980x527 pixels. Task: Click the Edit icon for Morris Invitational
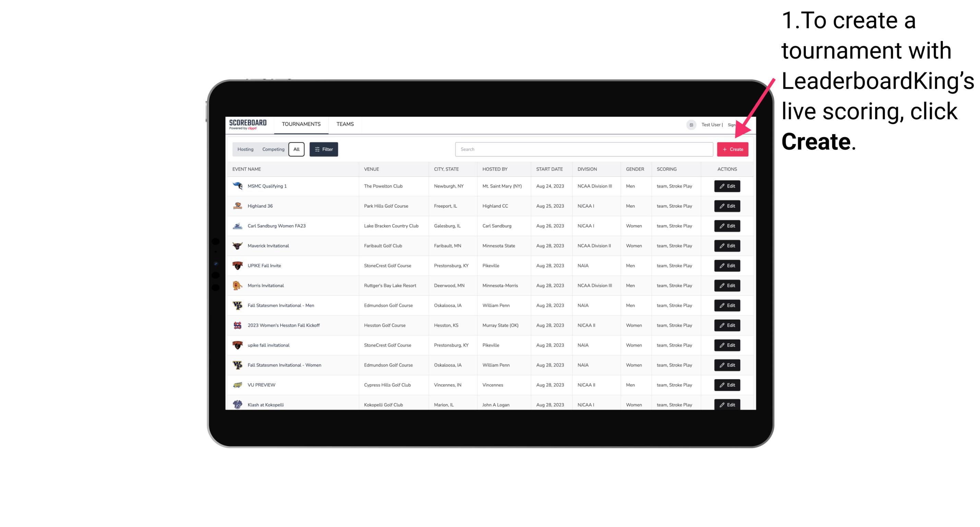click(x=727, y=285)
